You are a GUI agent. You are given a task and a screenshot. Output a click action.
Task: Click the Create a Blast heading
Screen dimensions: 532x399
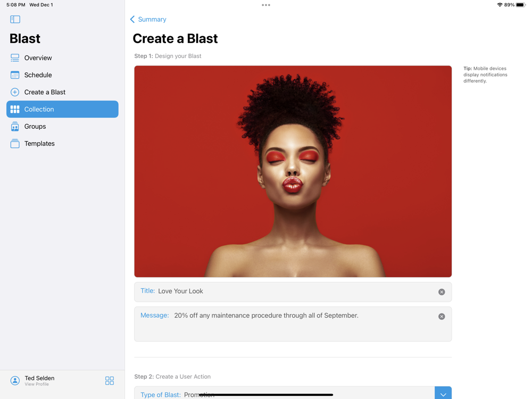pos(175,39)
